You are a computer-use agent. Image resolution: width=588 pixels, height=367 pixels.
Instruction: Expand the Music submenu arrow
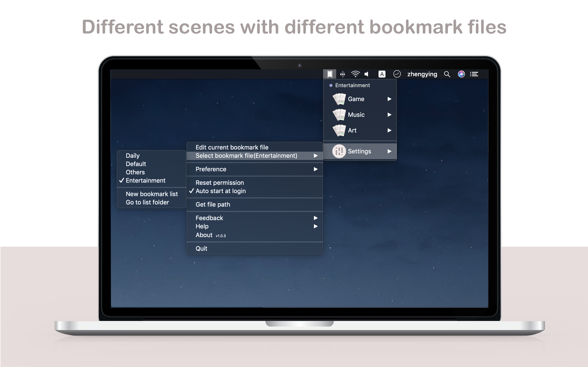(x=389, y=114)
